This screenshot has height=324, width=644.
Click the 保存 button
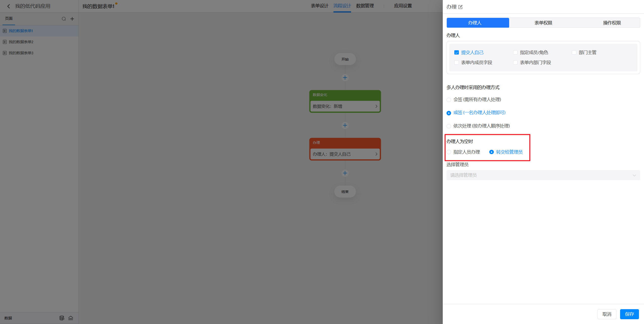click(629, 314)
